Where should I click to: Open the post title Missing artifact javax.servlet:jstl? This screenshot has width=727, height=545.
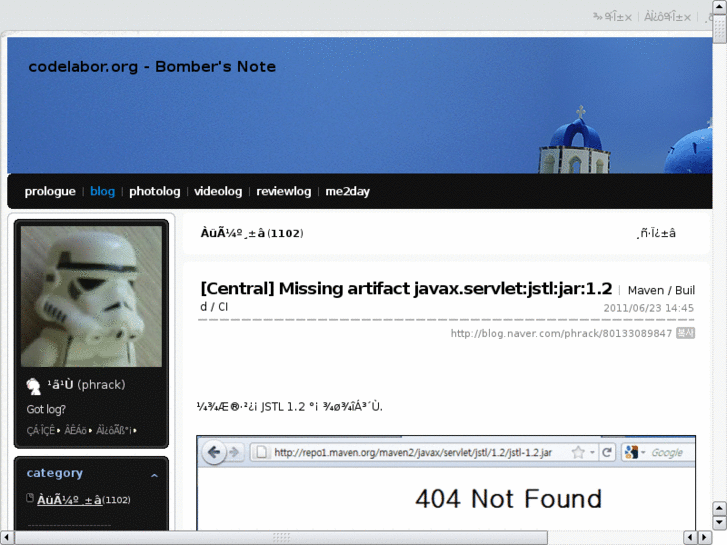pos(406,289)
